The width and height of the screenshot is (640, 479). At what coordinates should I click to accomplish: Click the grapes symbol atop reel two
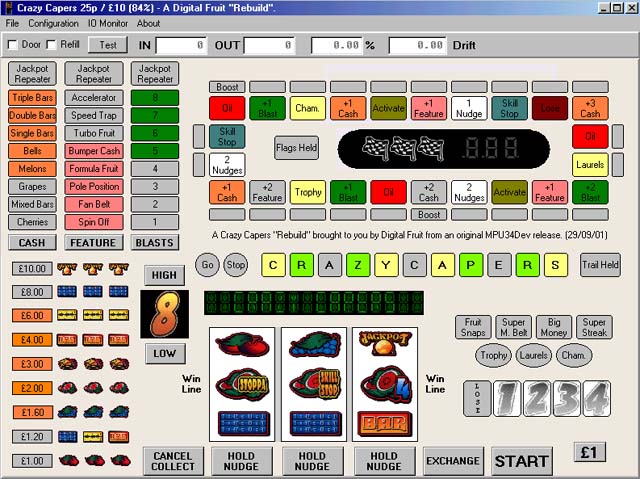click(x=315, y=344)
